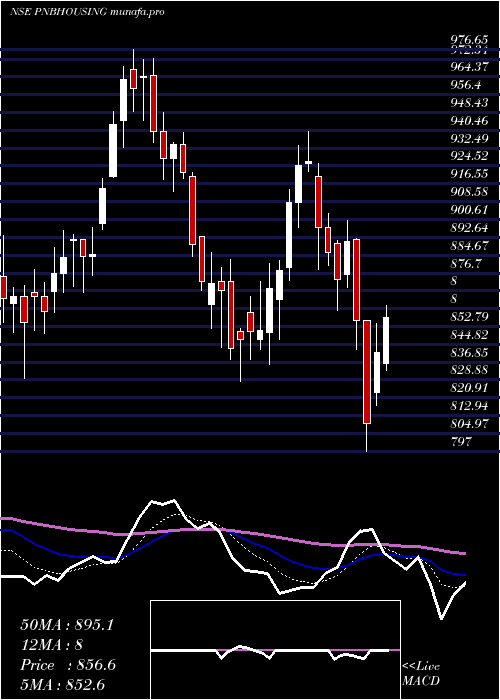Click the final white candle closing near 852.79
The width and height of the screenshot is (500, 700).
tap(387, 340)
